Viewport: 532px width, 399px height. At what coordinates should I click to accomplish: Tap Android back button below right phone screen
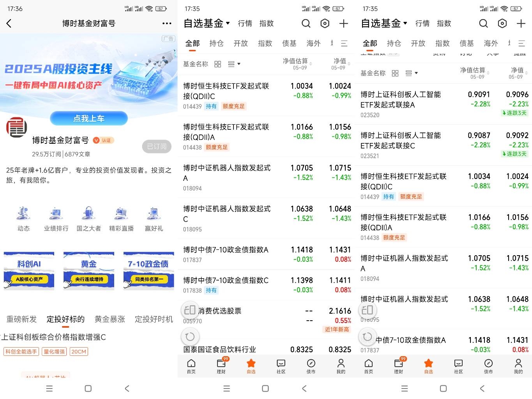pos(482,388)
